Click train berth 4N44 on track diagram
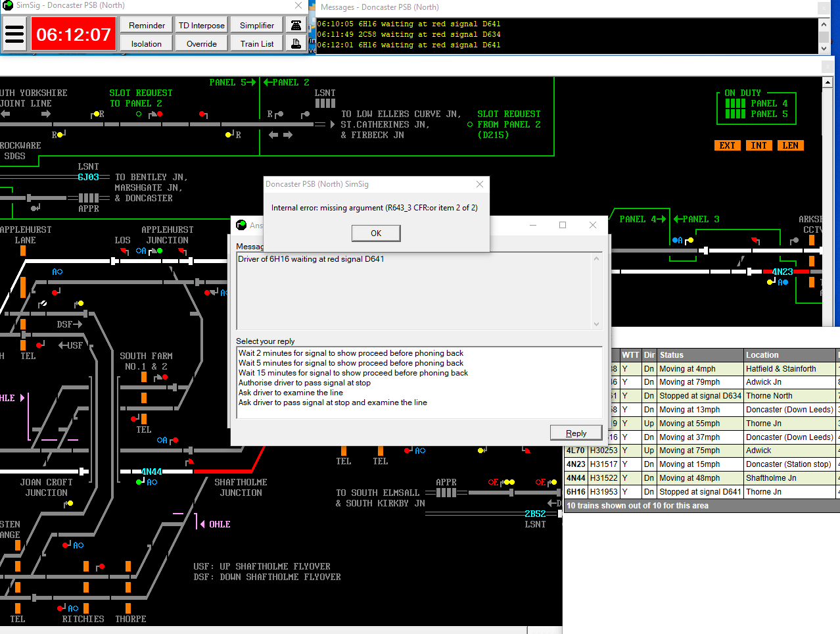 click(151, 472)
